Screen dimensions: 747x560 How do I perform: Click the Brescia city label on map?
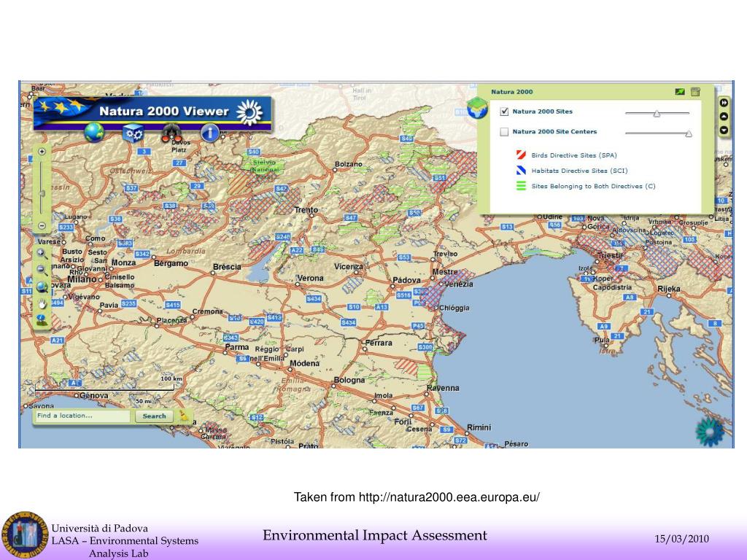tap(227, 267)
